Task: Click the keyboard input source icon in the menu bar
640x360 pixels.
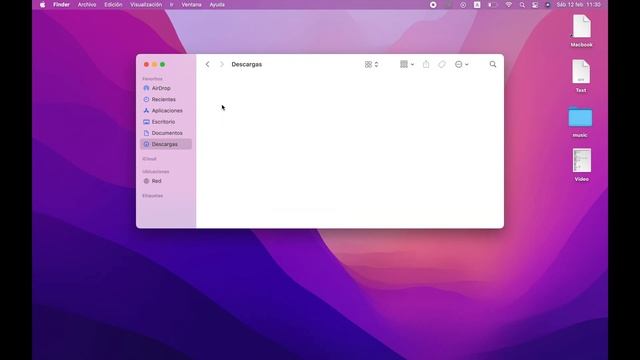Action: click(x=477, y=5)
